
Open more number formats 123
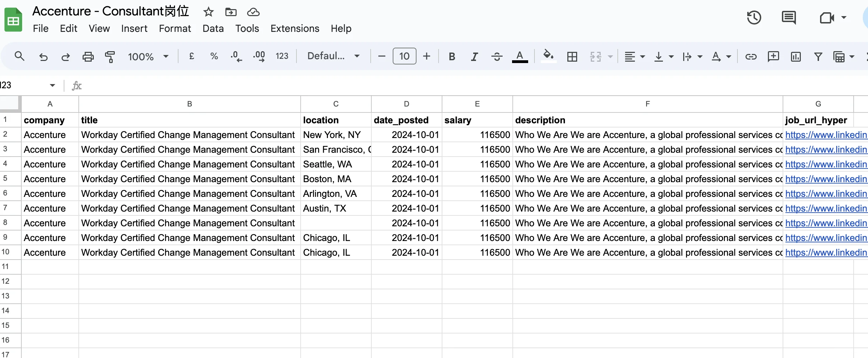coord(282,56)
